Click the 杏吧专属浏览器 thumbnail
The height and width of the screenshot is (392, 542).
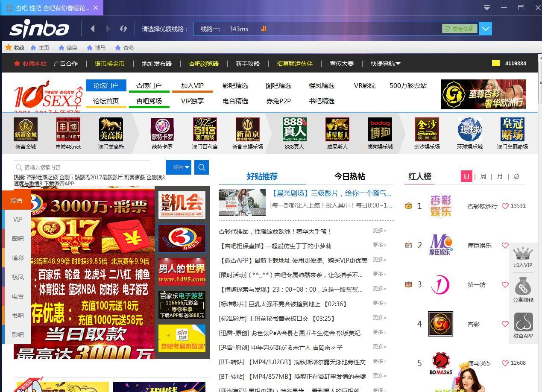coord(182,338)
